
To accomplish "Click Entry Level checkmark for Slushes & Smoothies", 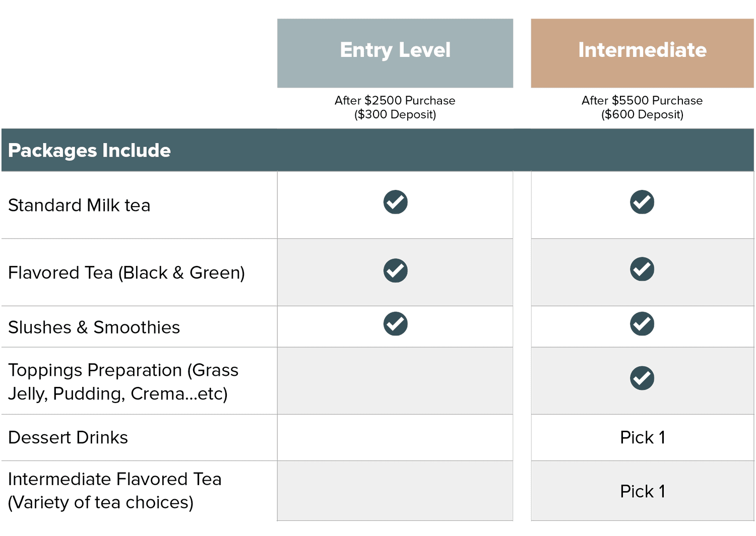I will (x=395, y=324).
